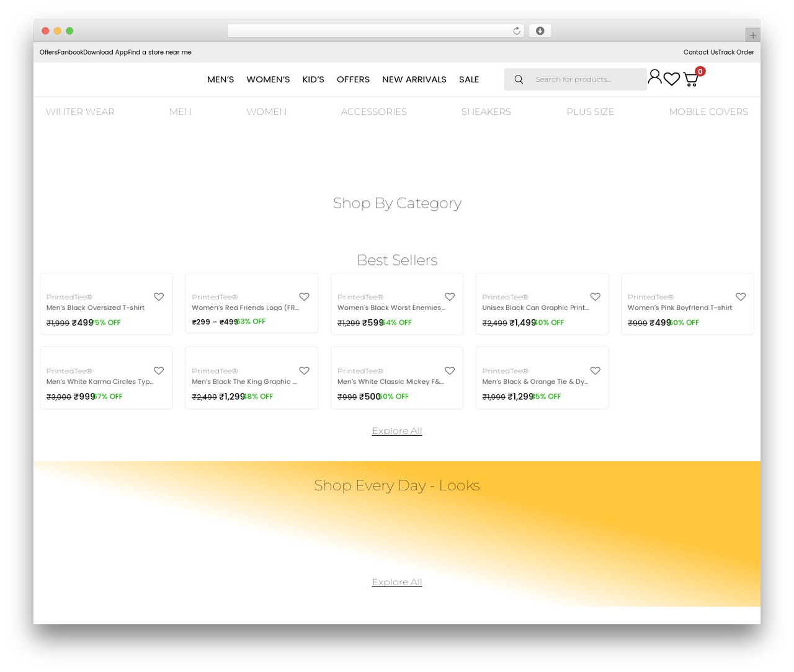This screenshot has width=794, height=672.
Task: Open the WOMEN'S menu
Action: 268,79
